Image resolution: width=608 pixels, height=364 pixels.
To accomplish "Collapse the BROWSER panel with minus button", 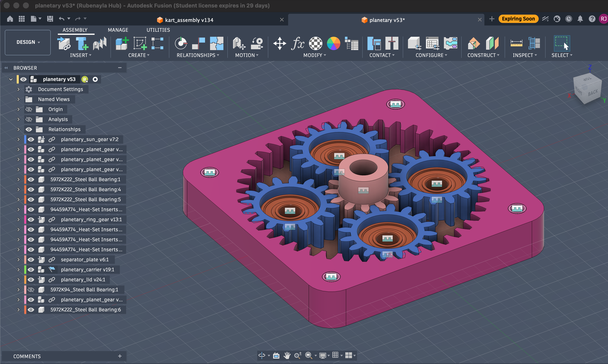I will pos(120,68).
